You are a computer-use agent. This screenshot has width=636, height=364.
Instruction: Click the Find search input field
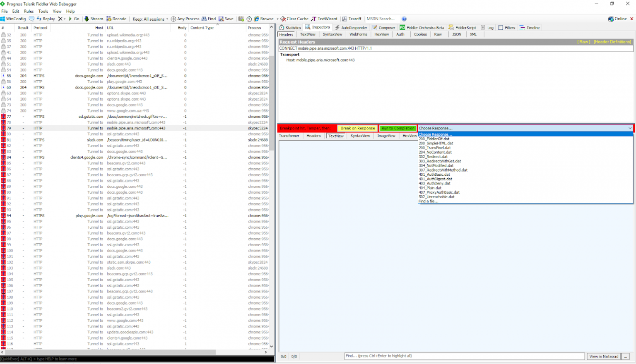[x=464, y=356]
